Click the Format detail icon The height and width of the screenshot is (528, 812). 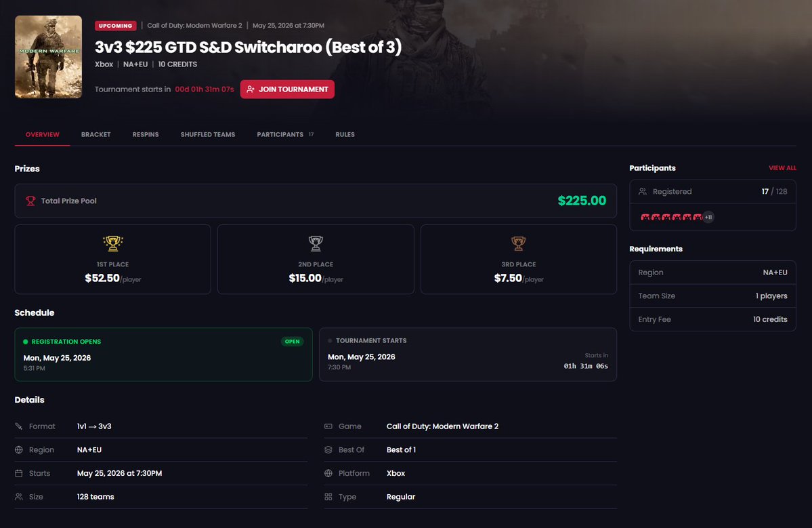tap(19, 426)
